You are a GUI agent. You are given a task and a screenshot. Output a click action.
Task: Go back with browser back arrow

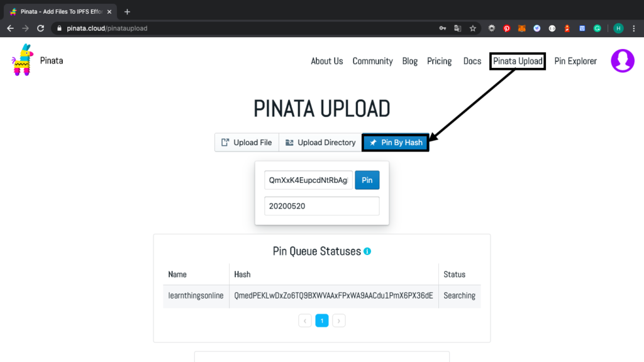(10, 28)
